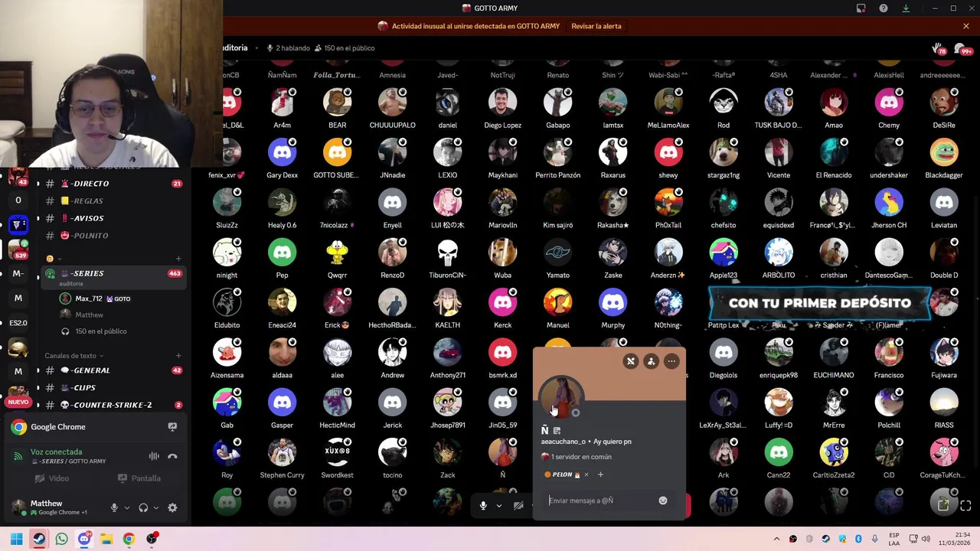Screen dimensions: 980x551
Task: Open emoji picker in message field
Action: coord(663,500)
